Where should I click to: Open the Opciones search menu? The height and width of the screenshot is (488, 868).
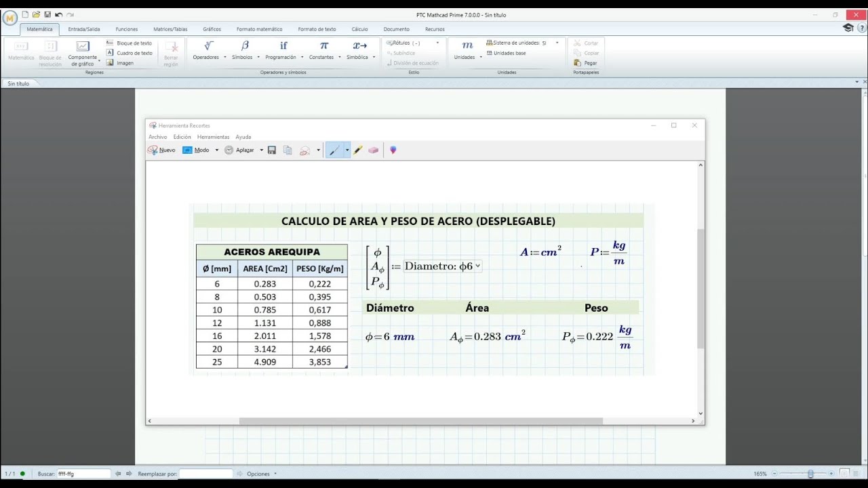pos(261,474)
